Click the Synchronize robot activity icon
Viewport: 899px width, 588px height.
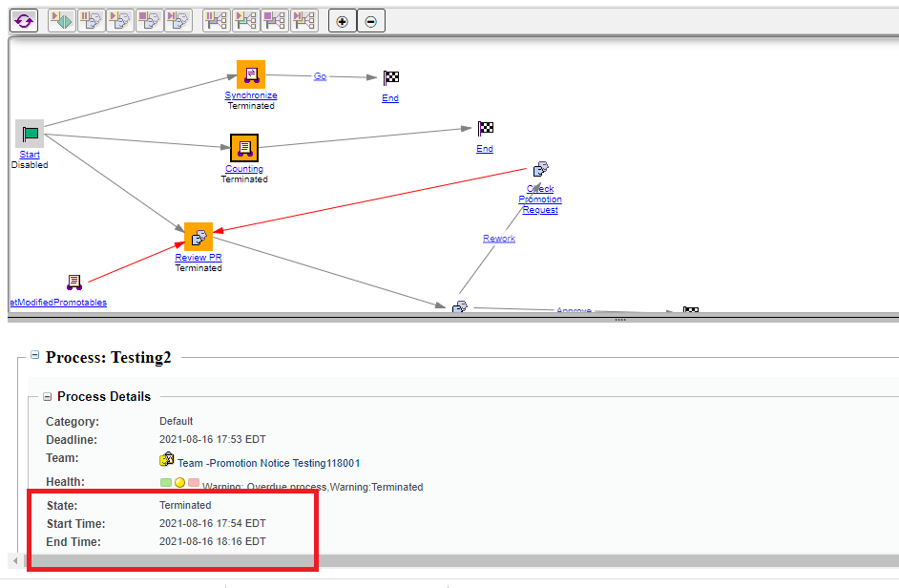250,74
